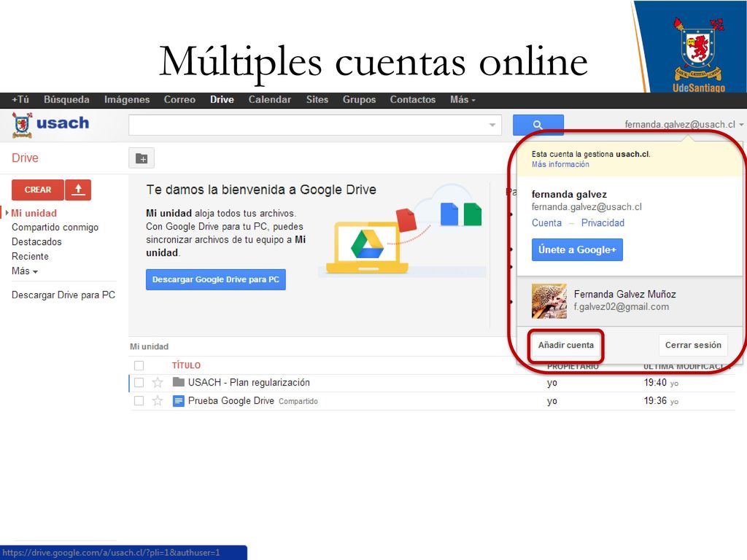
Task: Open the Prueba Google Drive file name
Action: pos(231,401)
